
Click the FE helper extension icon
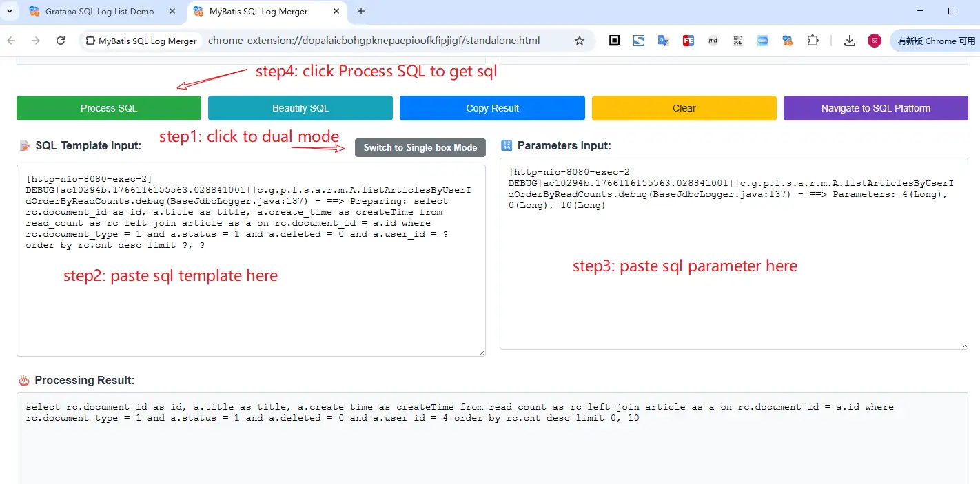[688, 41]
